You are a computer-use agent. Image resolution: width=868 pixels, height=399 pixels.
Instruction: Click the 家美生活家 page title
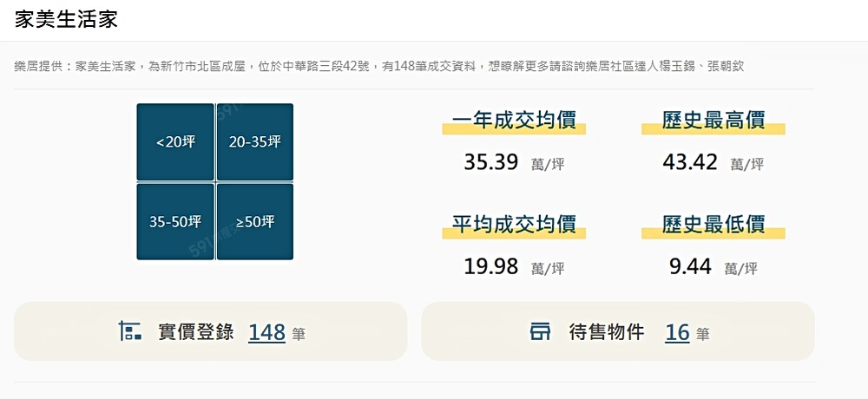click(x=66, y=20)
